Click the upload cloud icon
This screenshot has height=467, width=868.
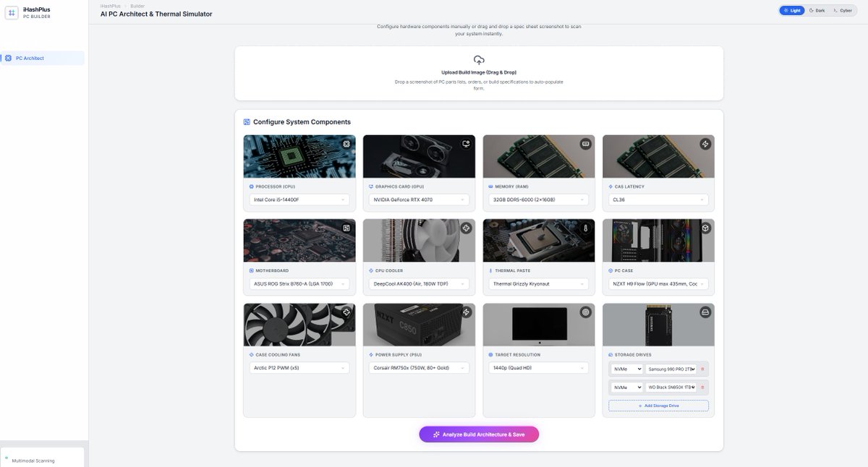point(479,61)
